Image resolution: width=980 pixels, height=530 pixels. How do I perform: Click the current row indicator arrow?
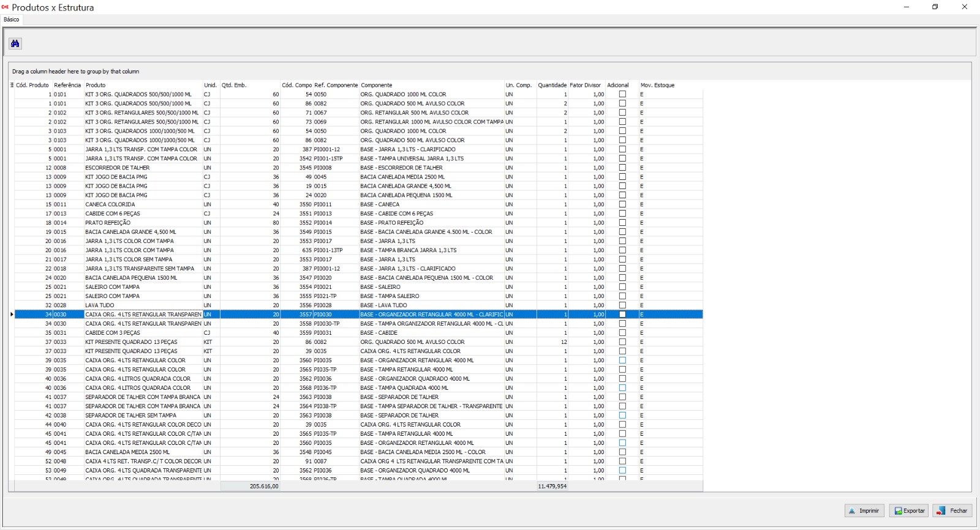(12, 315)
